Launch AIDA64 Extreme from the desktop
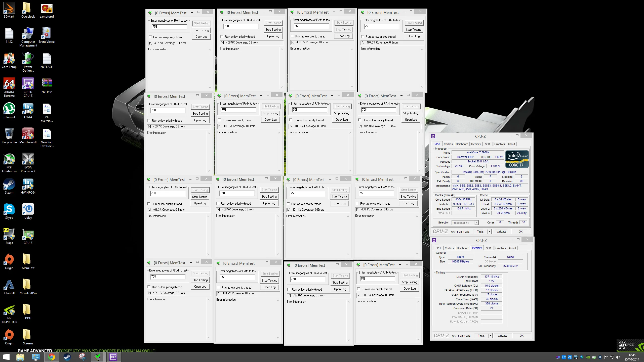 pyautogui.click(x=9, y=87)
